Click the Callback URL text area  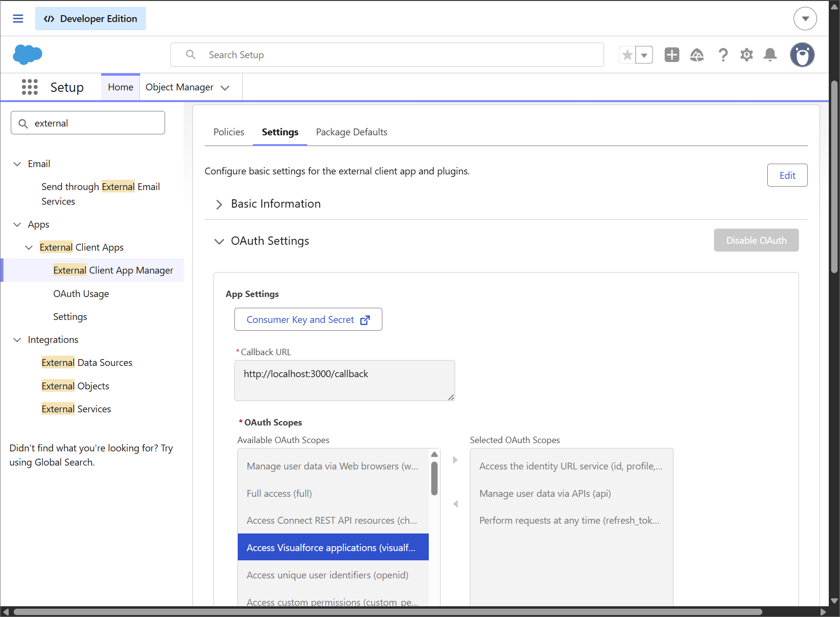click(x=345, y=381)
